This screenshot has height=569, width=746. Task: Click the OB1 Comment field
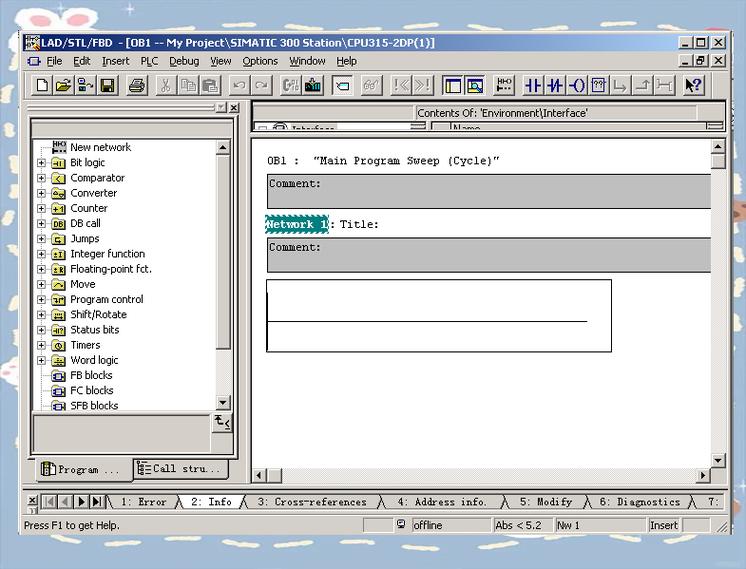point(489,191)
